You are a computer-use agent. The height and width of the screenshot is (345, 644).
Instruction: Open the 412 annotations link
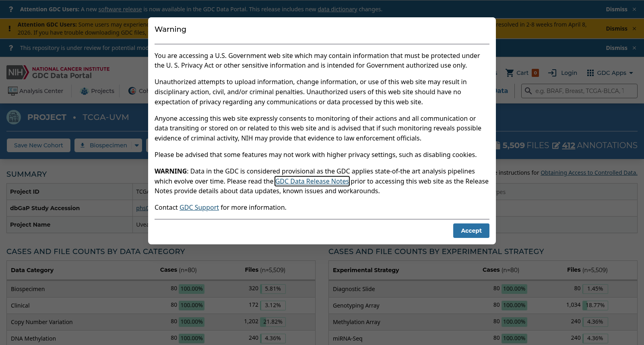pyautogui.click(x=568, y=145)
